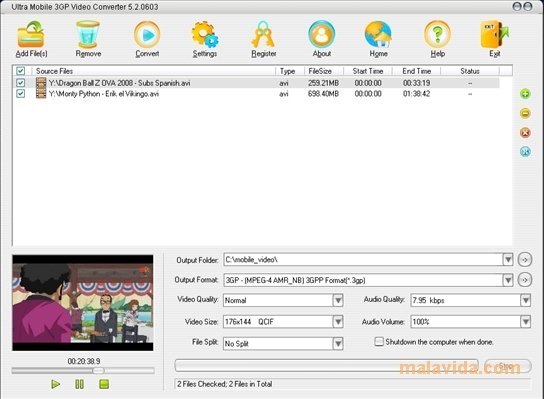Open the Video Size dropdown

338,322
